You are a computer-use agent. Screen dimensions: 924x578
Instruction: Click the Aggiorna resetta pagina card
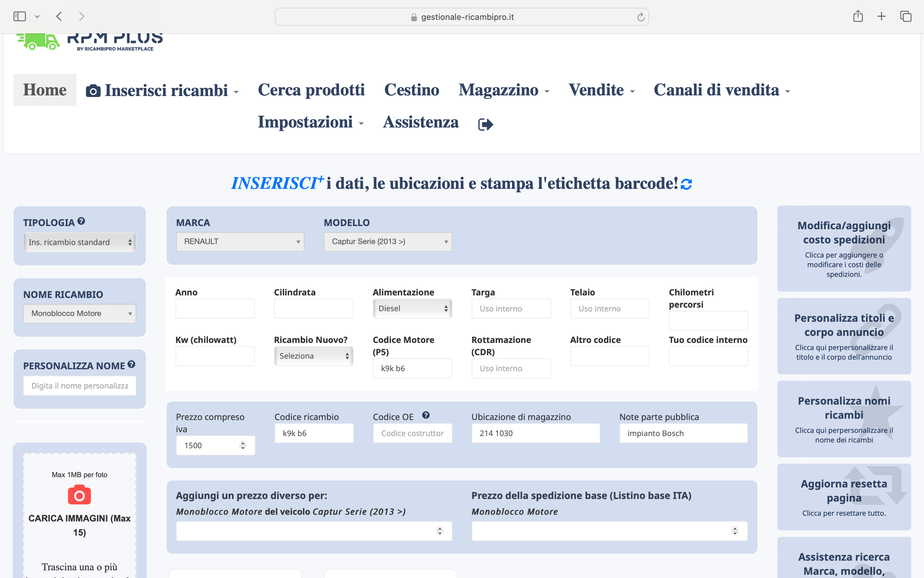[844, 497]
